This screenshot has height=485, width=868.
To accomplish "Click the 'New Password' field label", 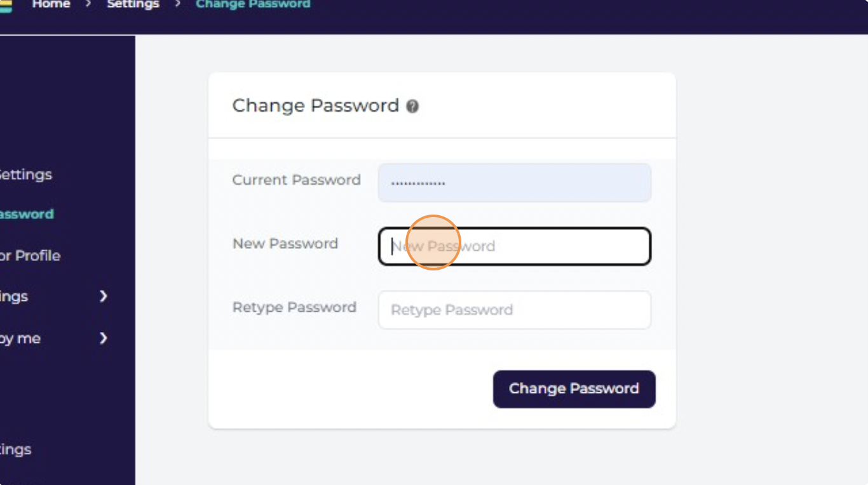I will (285, 243).
